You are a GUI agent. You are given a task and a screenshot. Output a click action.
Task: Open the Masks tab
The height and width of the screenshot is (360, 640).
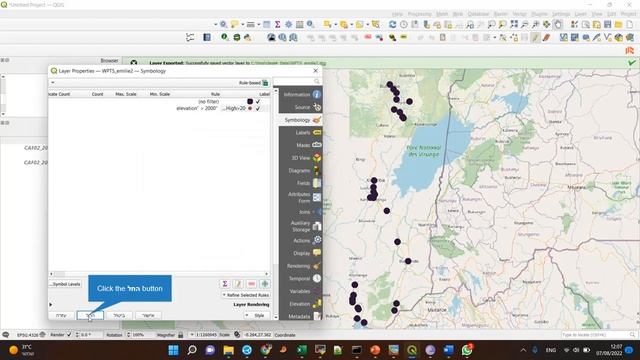pyautogui.click(x=301, y=145)
